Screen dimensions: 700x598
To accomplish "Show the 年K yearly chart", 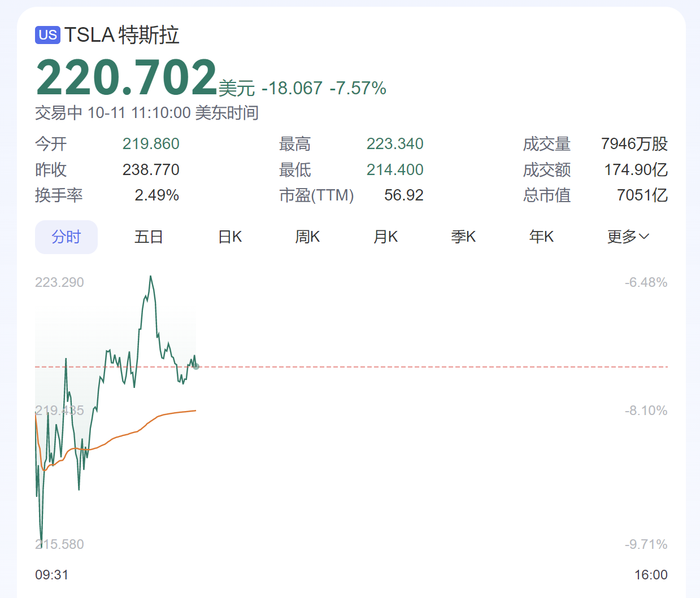I will tap(541, 237).
